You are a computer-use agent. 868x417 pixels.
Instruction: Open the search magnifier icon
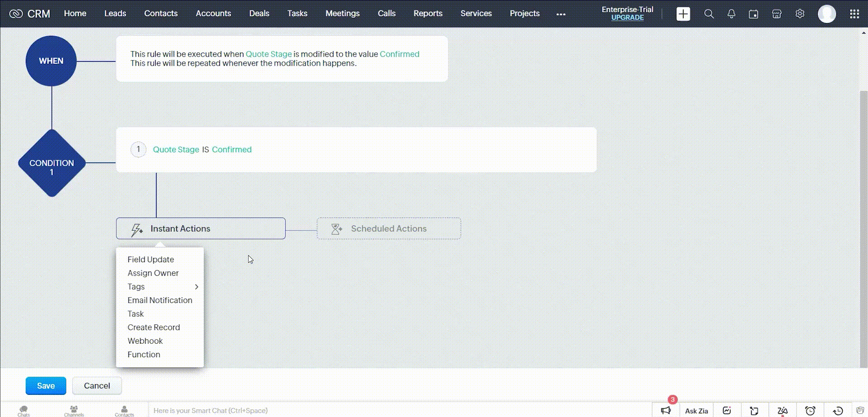pos(709,14)
